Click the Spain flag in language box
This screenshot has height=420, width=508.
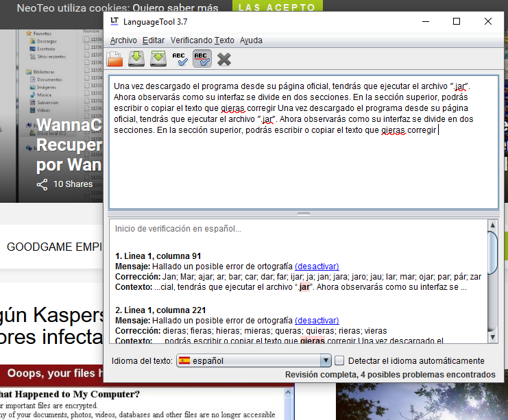coord(184,360)
